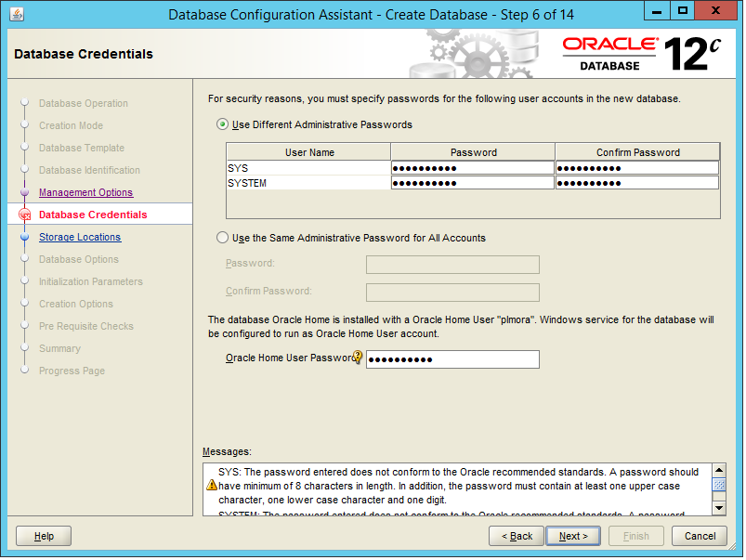Click the greyed Finish button

click(636, 536)
